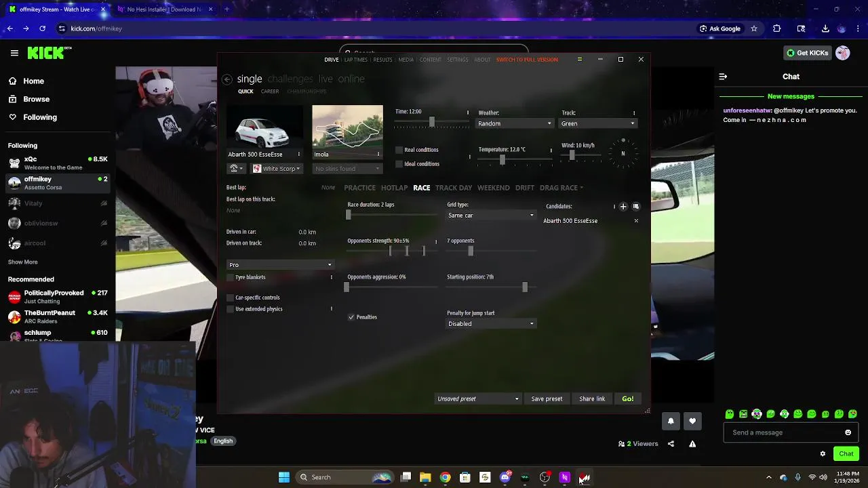Click the Send a message input field

tap(790, 432)
